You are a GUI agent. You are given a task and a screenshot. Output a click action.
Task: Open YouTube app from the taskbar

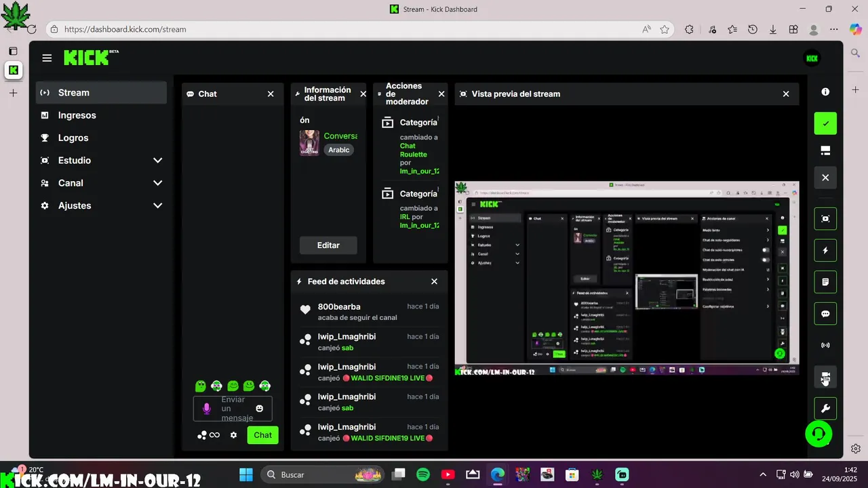click(x=448, y=474)
